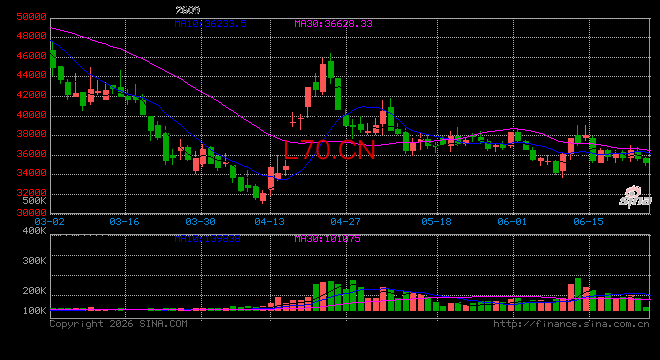Image resolution: width=660 pixels, height=360 pixels.
Task: Click the 06-01 date label
Action: pos(512,221)
